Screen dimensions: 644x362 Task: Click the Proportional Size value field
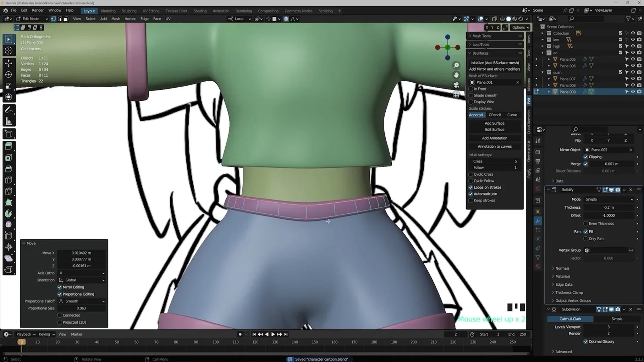click(x=82, y=308)
